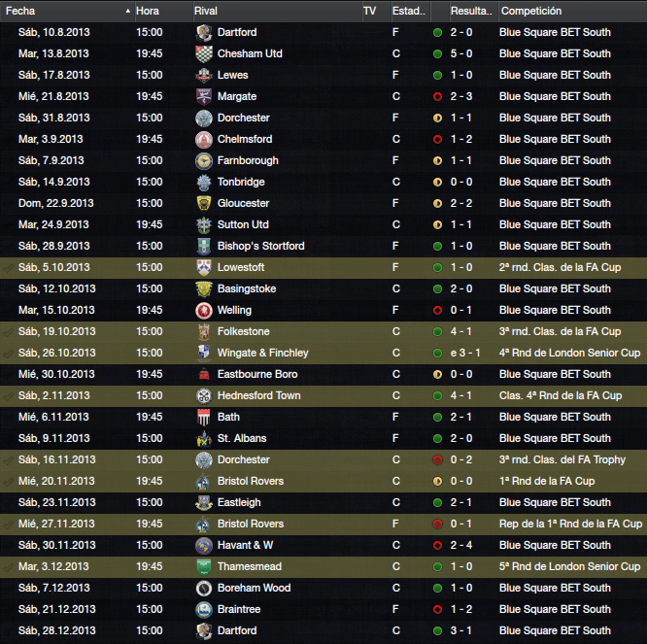
Task: Open the Wingate & Finchley team link
Action: coord(263,354)
